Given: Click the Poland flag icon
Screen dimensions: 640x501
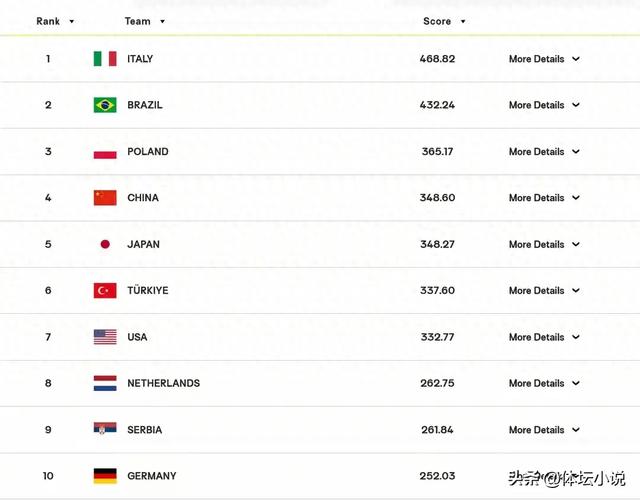Looking at the screenshot, I should click(x=105, y=151).
